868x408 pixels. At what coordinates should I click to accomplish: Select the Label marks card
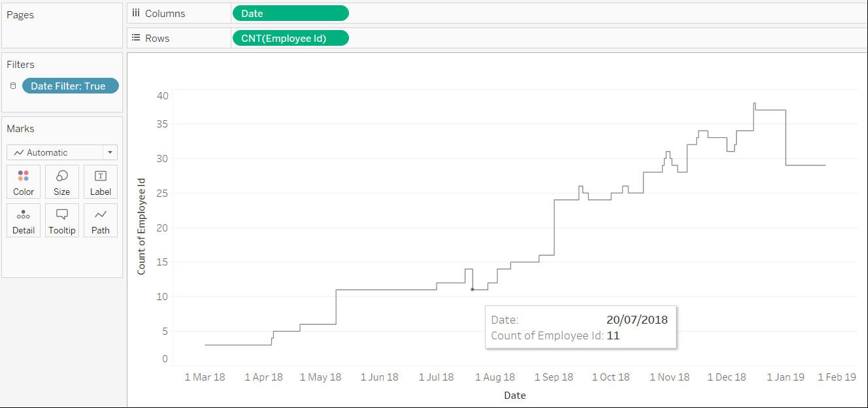pos(101,182)
